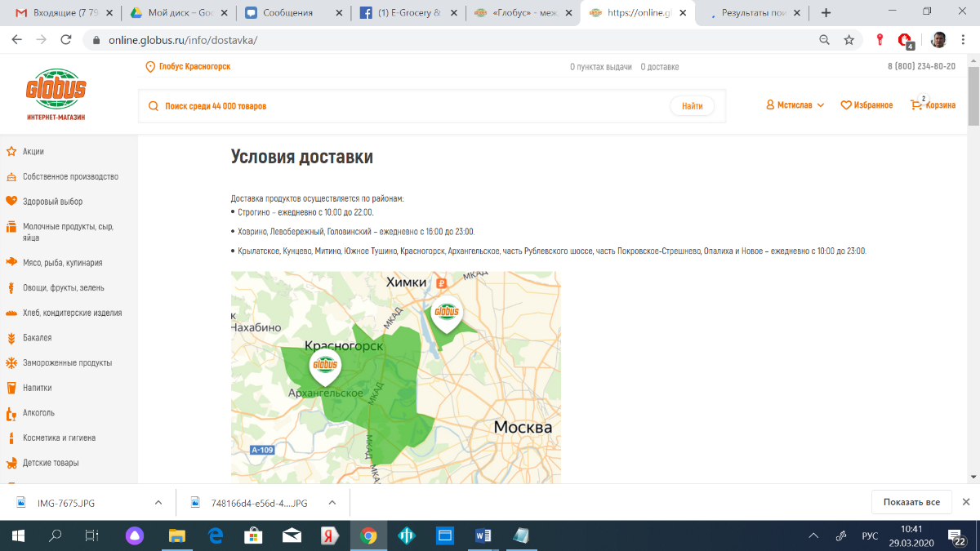Open the Windows Start menu
Screen dimensions: 980x551
(x=18, y=535)
